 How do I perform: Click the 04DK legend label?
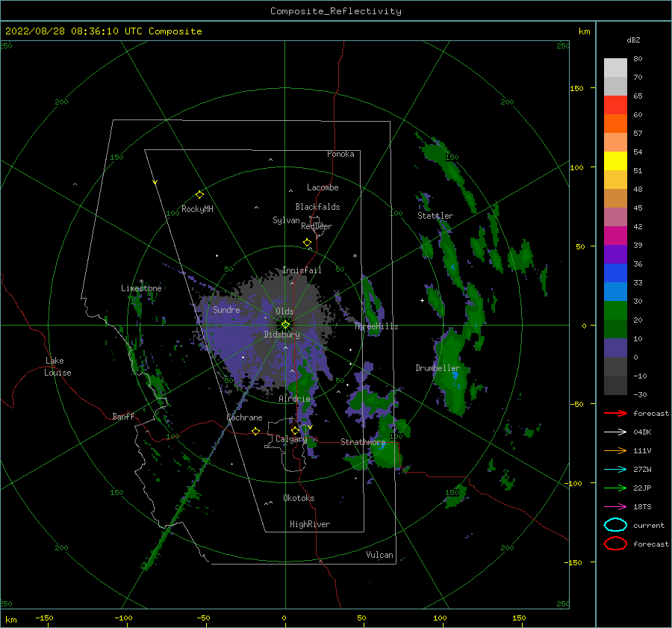pyautogui.click(x=642, y=432)
